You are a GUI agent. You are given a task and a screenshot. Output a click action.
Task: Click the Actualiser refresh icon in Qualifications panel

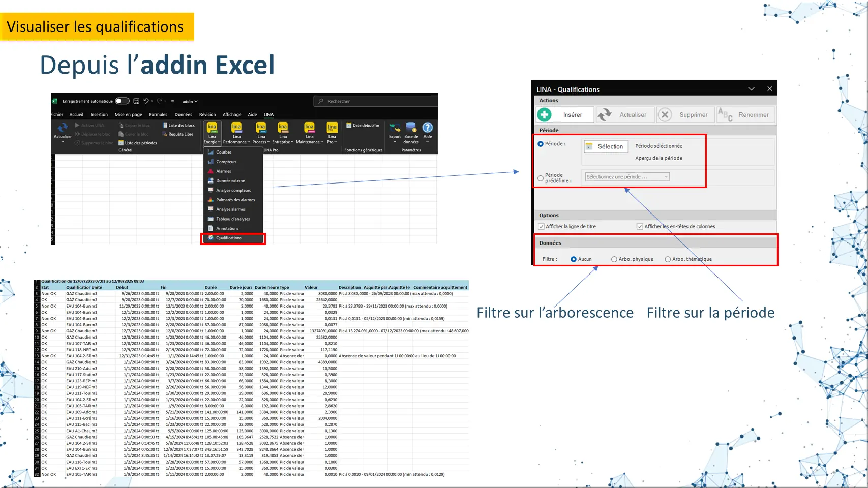(605, 115)
